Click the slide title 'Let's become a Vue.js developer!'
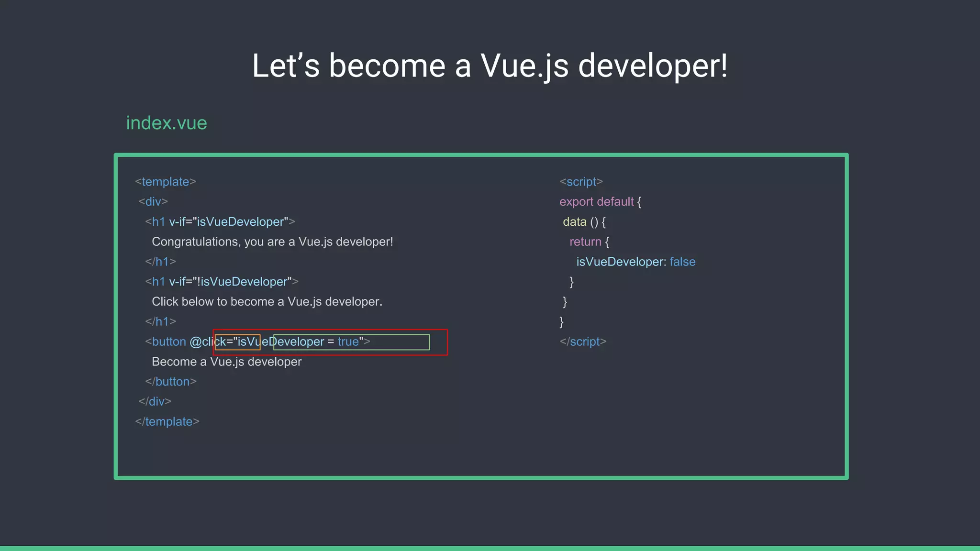The image size is (980, 551). [x=490, y=66]
